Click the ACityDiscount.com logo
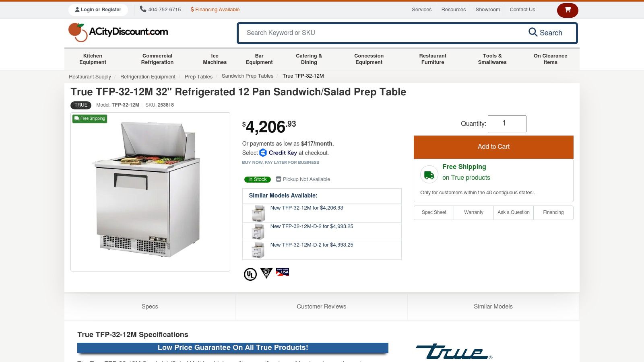 pos(118,32)
